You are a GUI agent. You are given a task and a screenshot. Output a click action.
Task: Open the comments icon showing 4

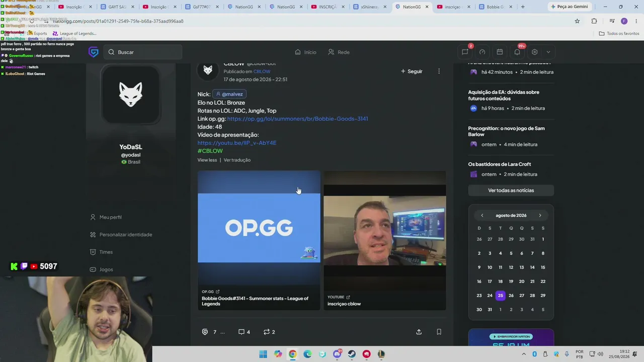pos(242,332)
